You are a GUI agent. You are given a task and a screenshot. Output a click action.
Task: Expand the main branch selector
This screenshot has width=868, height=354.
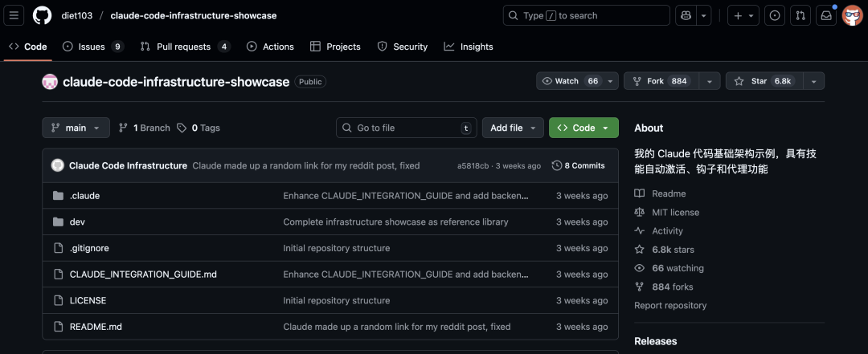76,128
